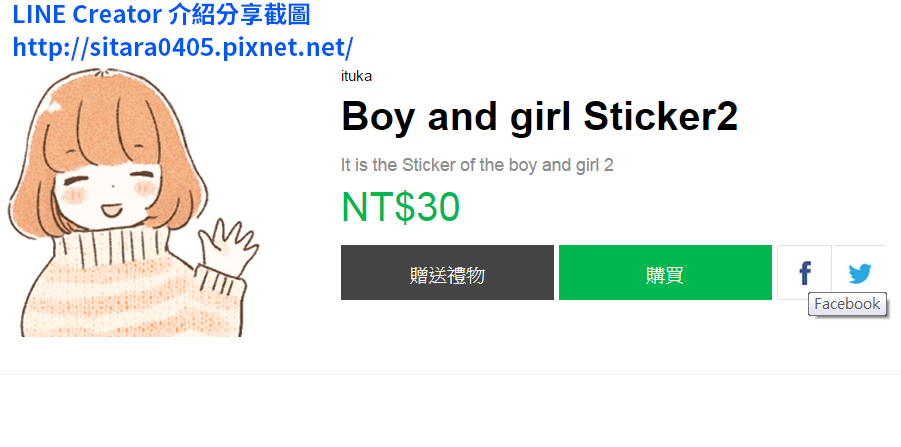
Task: Click the horizontal divider below sticker
Action: click(450, 375)
